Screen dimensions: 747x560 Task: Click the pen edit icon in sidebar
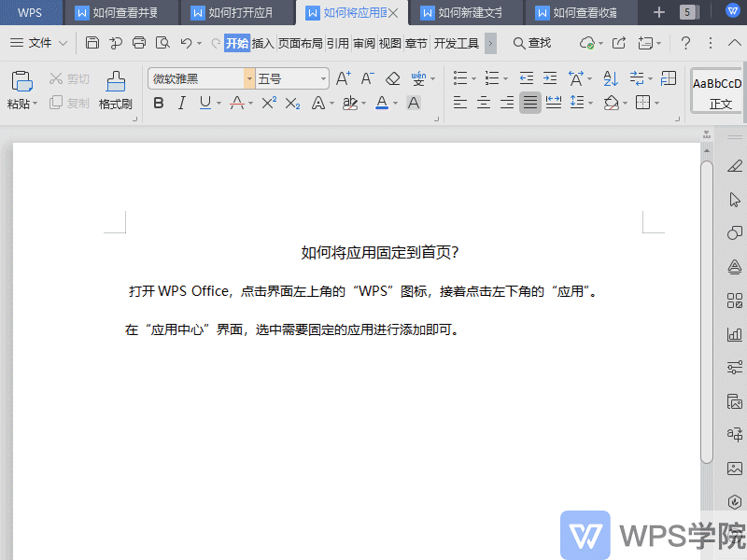[x=735, y=166]
